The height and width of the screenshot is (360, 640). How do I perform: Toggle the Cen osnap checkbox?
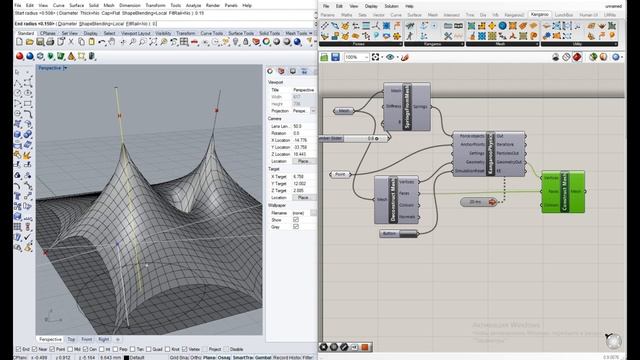[x=85, y=349]
